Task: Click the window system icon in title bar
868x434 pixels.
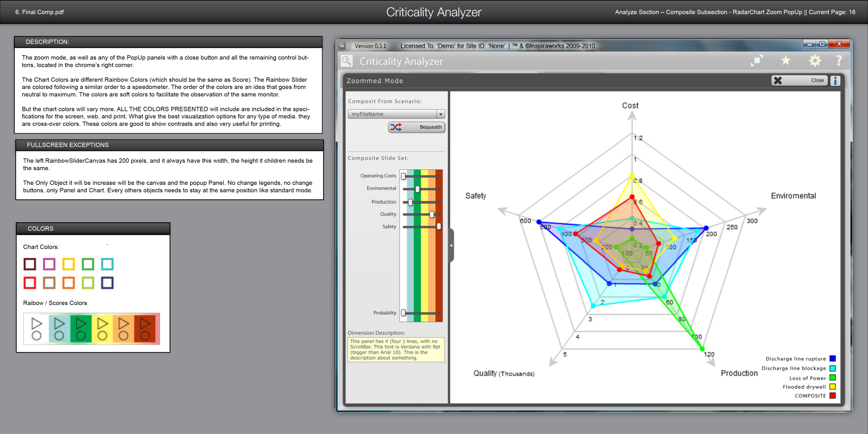Action: (x=342, y=46)
